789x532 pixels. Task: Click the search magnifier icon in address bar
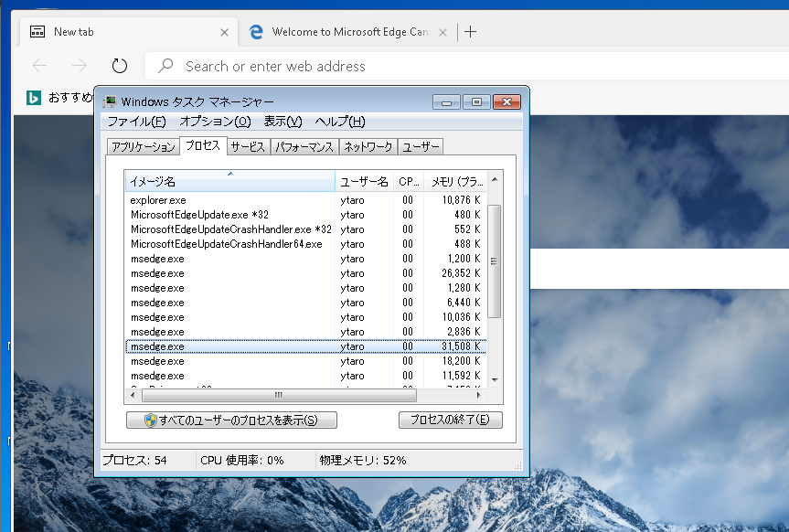point(165,66)
